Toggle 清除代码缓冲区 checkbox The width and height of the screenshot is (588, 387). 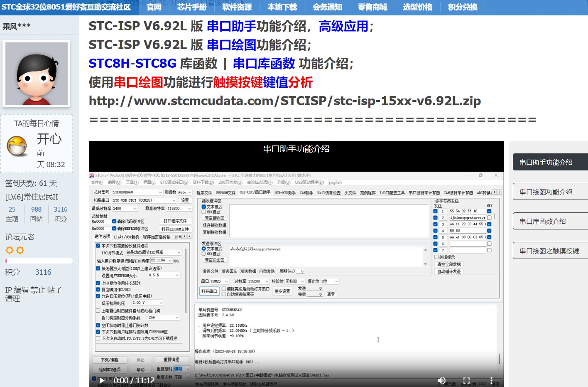pos(114,222)
